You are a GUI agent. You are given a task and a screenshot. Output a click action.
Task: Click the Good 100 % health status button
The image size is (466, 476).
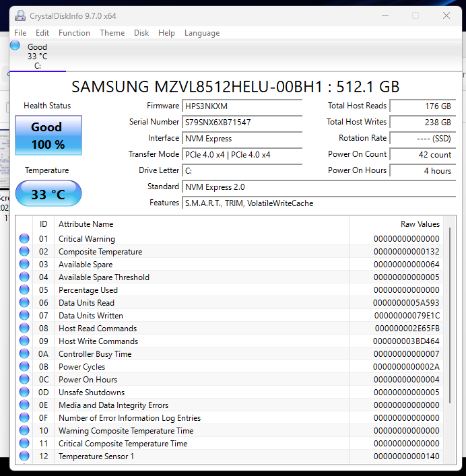(48, 135)
